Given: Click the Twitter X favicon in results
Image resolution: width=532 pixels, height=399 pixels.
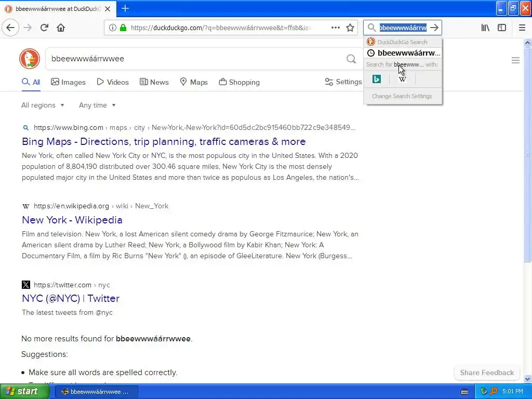Looking at the screenshot, I should 26,285.
